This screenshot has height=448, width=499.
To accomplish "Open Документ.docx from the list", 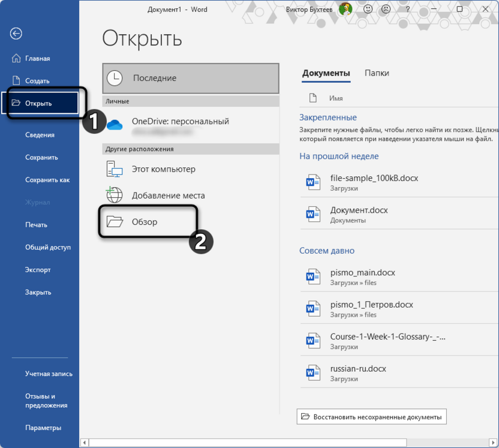I will [x=399, y=214].
